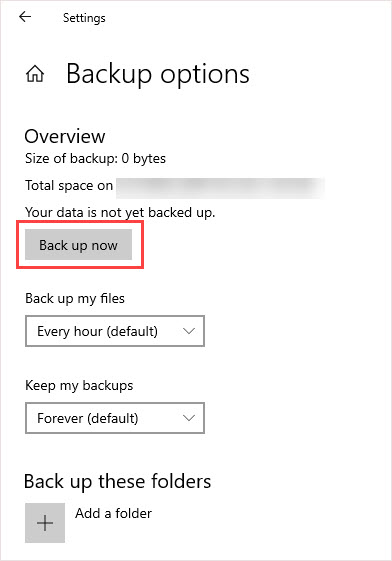
Task: Click the Backup options page heading
Action: click(158, 74)
